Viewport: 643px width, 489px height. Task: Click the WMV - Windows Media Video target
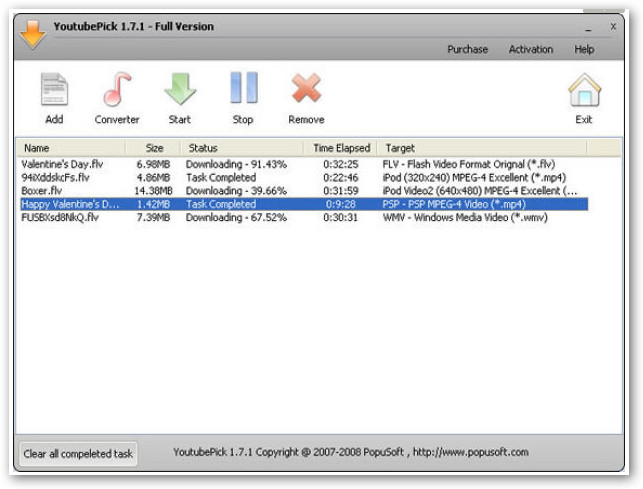(465, 217)
